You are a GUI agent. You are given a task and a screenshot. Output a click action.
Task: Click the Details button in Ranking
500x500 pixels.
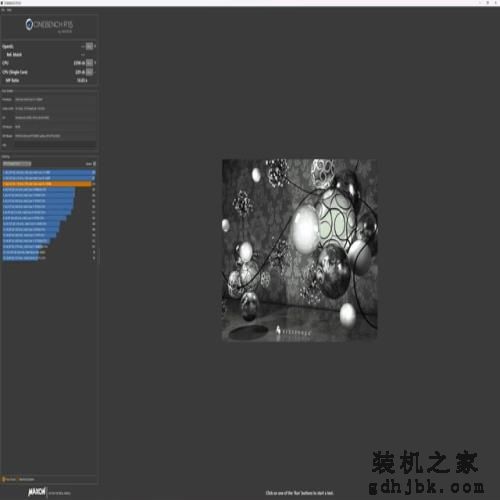pos(89,164)
